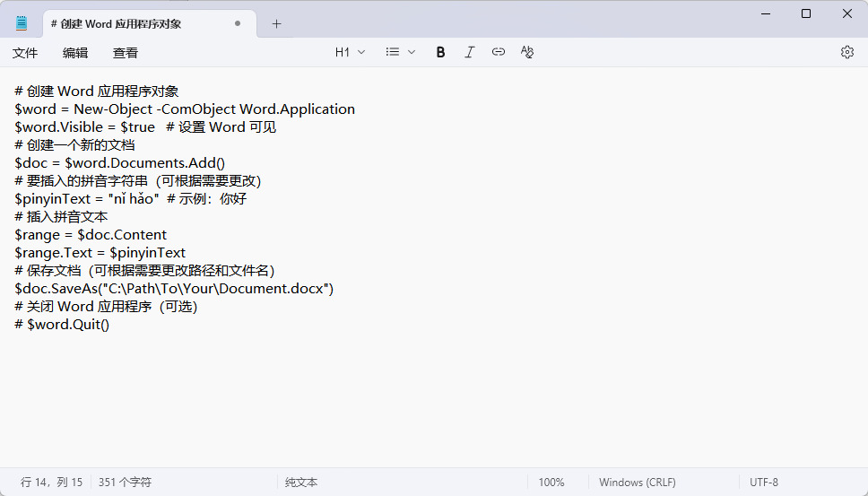The width and height of the screenshot is (868, 496).
Task: Open the 编辑 menu
Action: click(75, 53)
